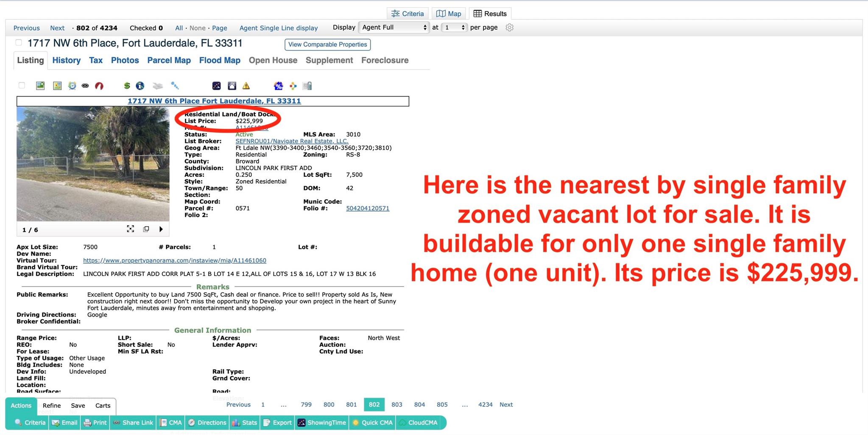
Task: Open the Carts menu
Action: [x=103, y=405]
